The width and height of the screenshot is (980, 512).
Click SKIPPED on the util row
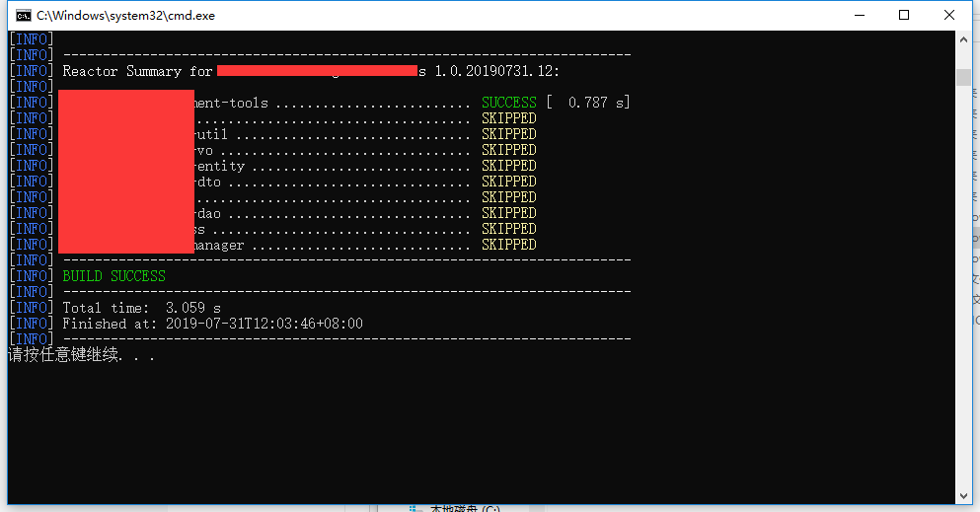508,134
